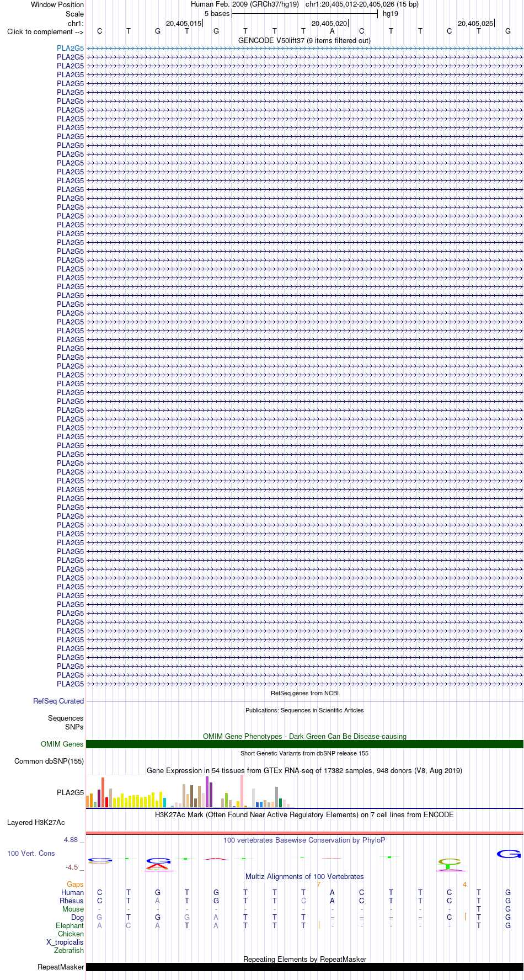Click the 100 Vert. Cons label

[x=31, y=854]
